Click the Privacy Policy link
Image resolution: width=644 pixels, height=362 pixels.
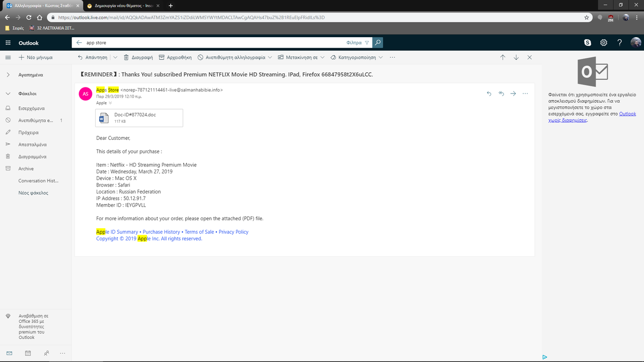coord(233,232)
